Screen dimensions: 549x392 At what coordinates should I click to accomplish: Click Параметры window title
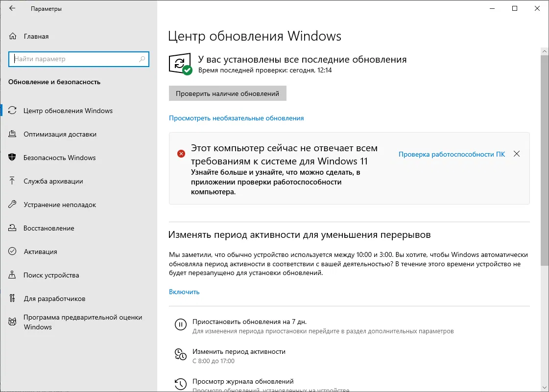click(46, 9)
